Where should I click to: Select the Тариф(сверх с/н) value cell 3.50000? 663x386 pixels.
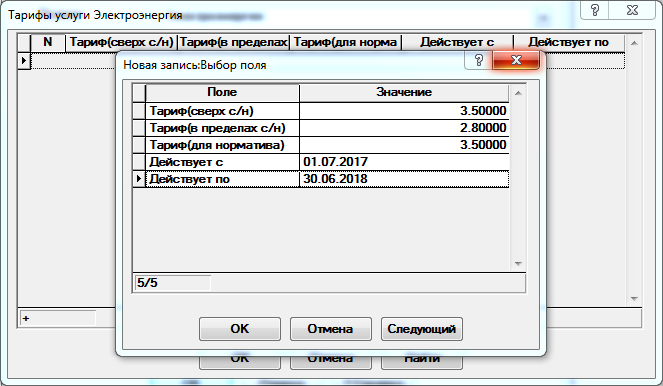[404, 111]
